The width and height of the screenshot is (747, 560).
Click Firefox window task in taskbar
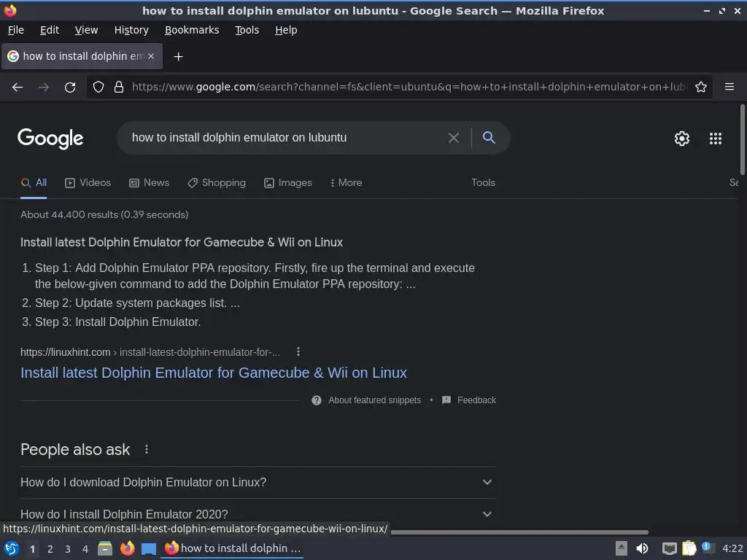(x=233, y=548)
